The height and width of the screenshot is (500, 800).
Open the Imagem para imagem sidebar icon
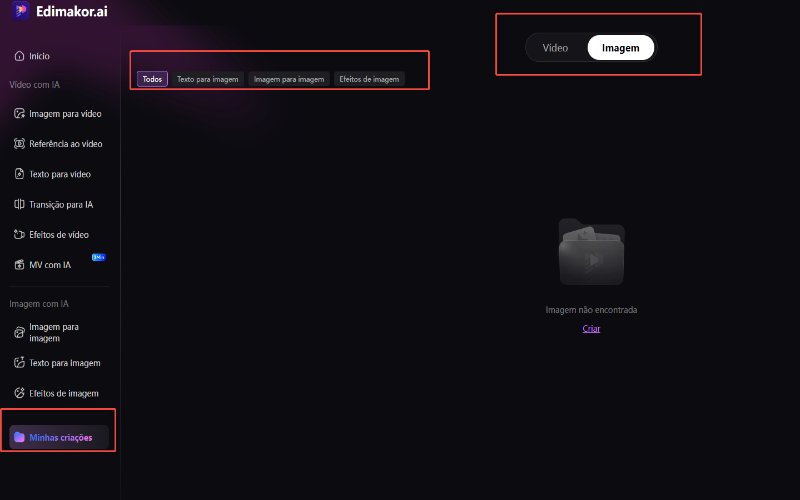19,333
